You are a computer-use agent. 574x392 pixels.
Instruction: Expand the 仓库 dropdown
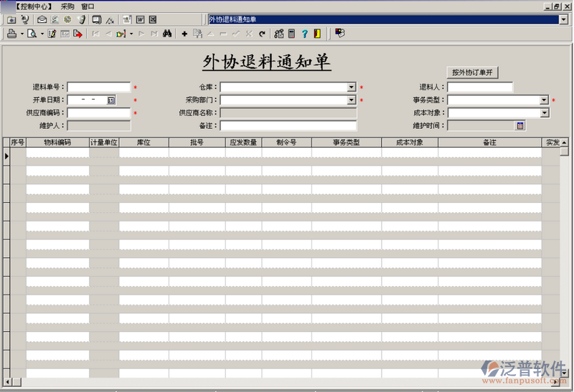tap(352, 87)
